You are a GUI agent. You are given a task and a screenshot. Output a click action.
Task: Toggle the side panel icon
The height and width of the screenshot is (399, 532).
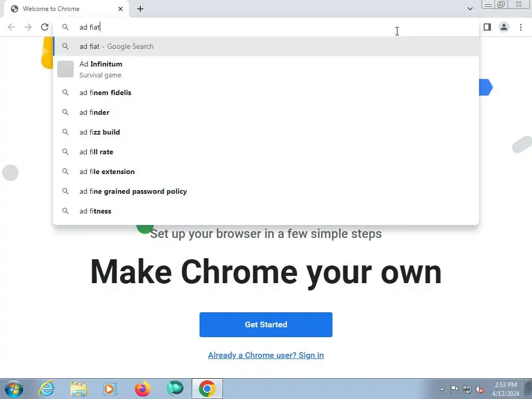coord(487,27)
